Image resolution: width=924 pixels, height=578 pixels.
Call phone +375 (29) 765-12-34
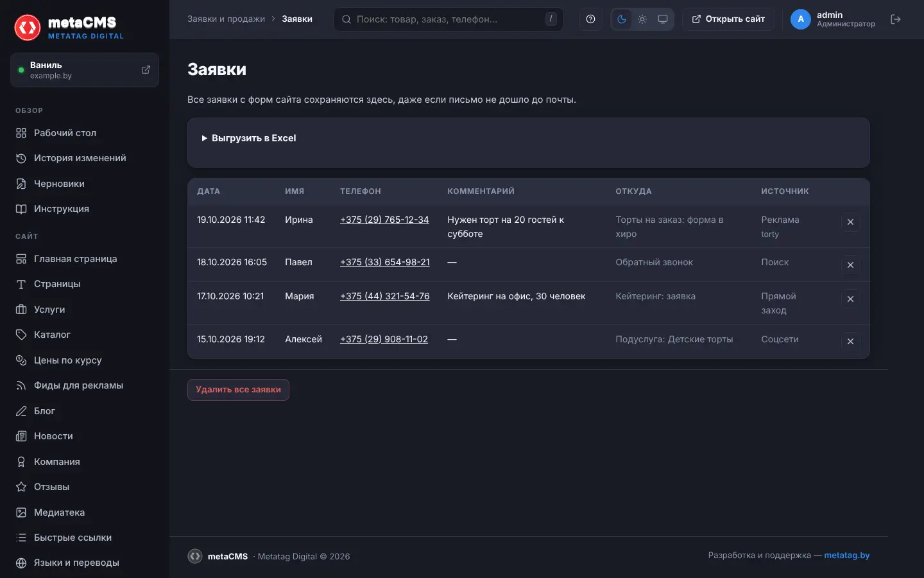pyautogui.click(x=384, y=220)
